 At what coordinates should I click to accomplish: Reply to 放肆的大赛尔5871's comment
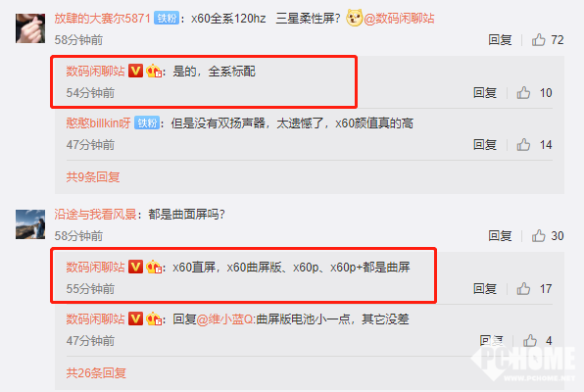[500, 39]
